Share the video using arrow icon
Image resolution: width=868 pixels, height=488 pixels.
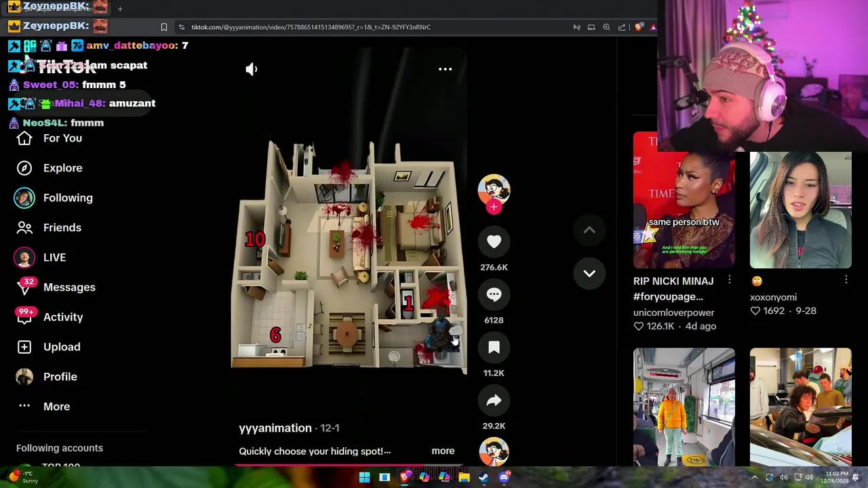(494, 400)
